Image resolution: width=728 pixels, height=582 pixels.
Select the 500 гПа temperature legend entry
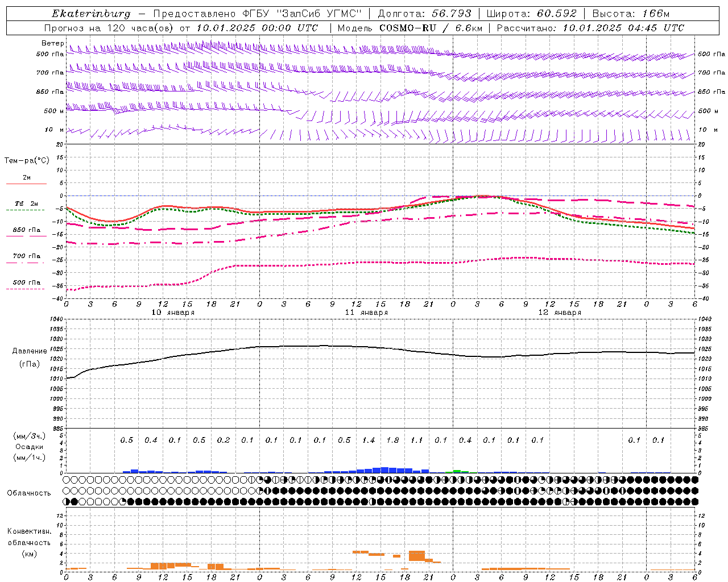(x=27, y=282)
